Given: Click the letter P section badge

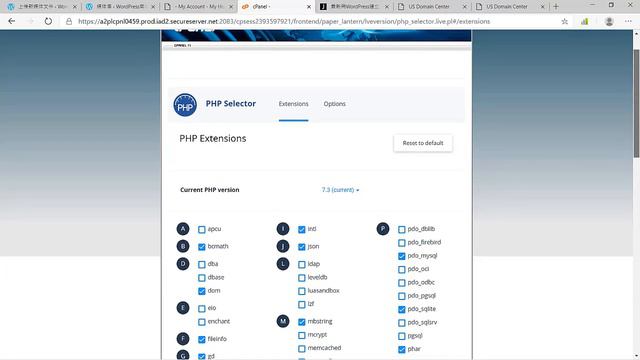Looking at the screenshot, I should (383, 229).
